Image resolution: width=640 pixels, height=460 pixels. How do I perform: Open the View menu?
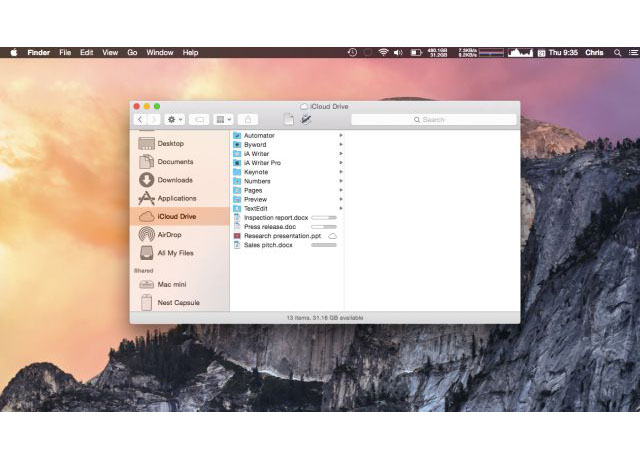pos(110,53)
